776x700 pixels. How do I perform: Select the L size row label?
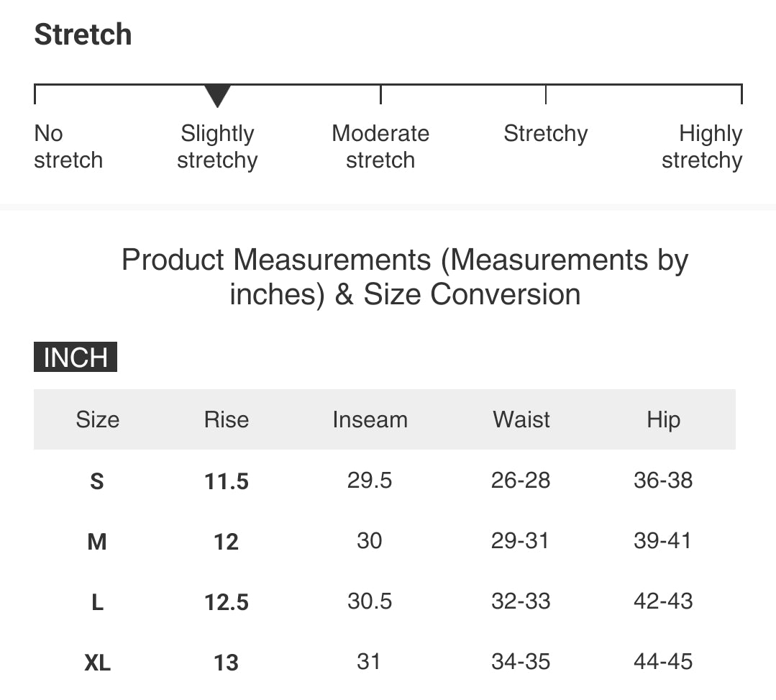point(97,602)
